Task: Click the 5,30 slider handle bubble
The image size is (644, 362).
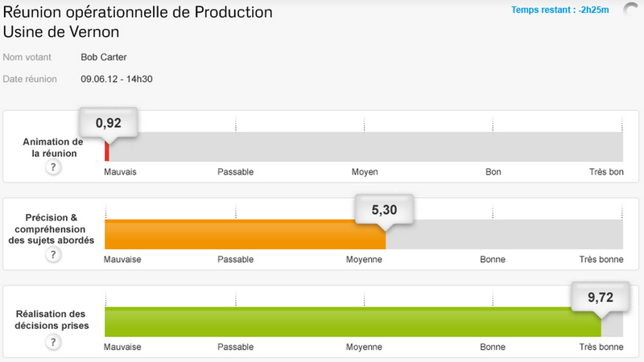Action: [384, 210]
